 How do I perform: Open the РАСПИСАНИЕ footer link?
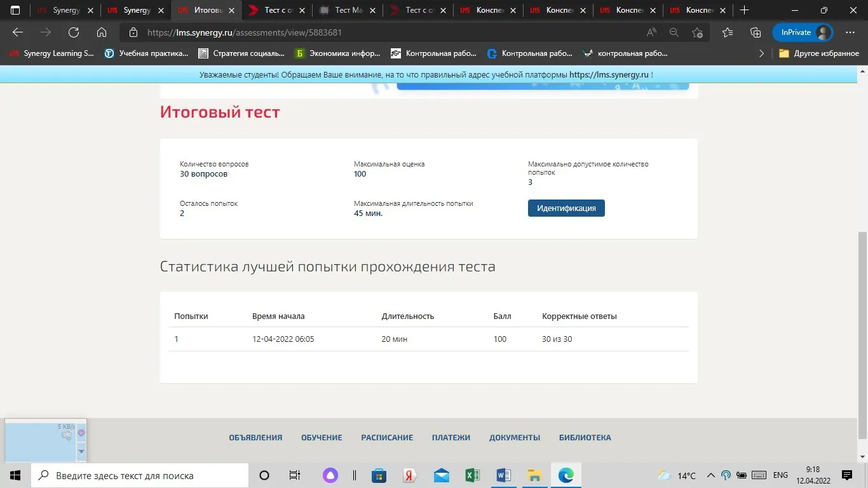[387, 438]
